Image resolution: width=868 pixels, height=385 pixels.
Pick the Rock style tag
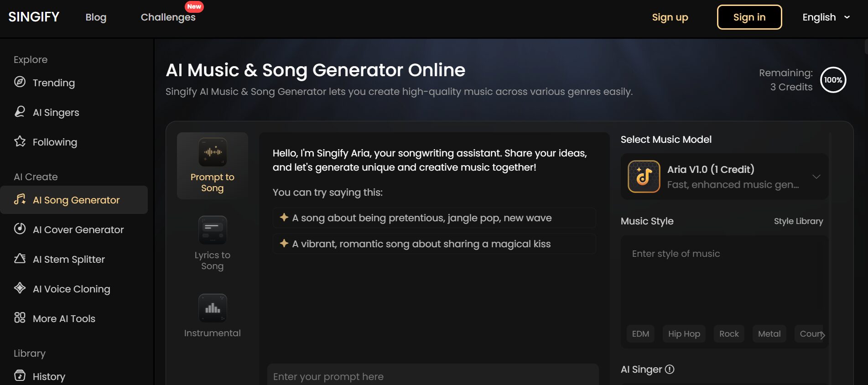[x=729, y=334]
